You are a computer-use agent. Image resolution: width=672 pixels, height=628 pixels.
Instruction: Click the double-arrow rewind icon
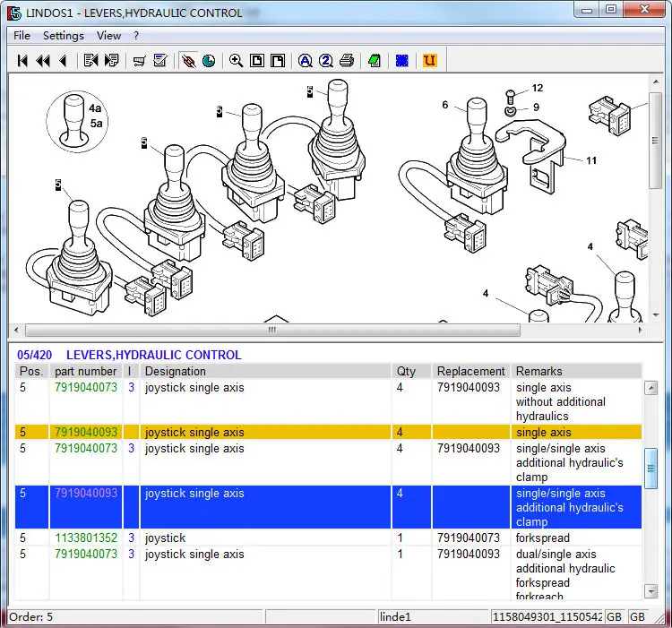tap(43, 61)
